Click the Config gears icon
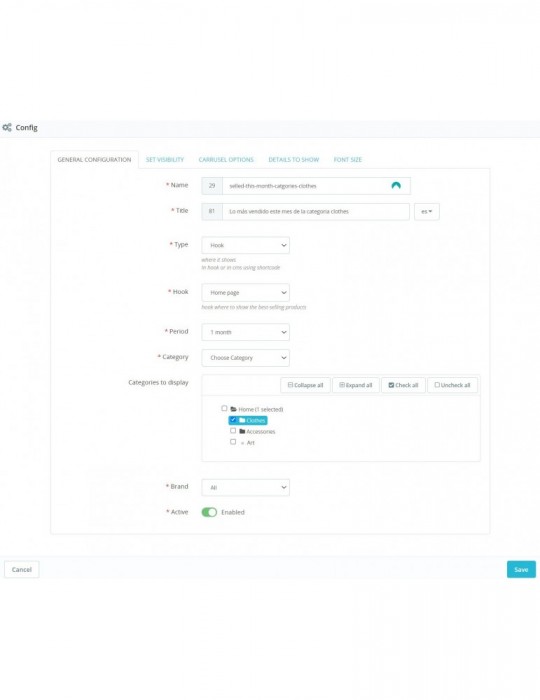 (7, 128)
